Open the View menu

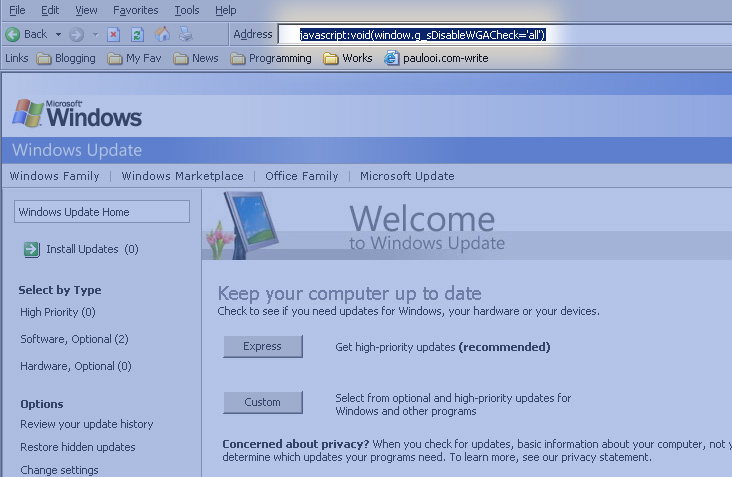click(x=86, y=10)
